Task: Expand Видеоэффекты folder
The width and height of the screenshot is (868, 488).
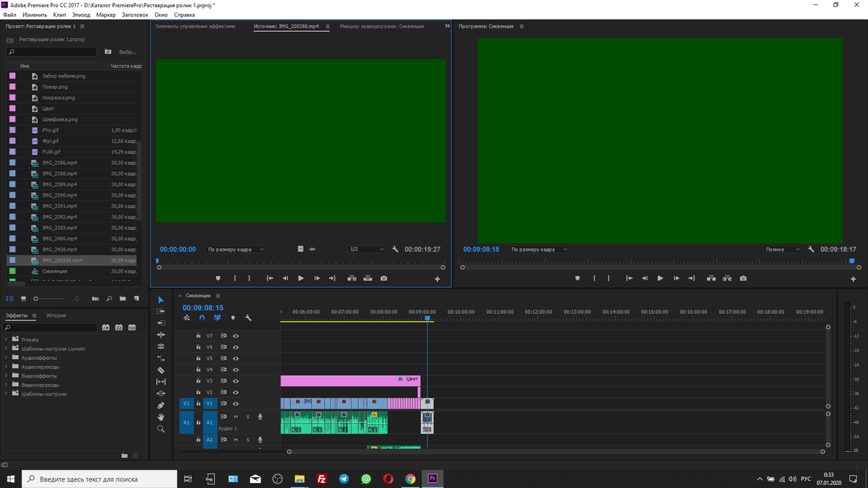Action: (x=7, y=376)
